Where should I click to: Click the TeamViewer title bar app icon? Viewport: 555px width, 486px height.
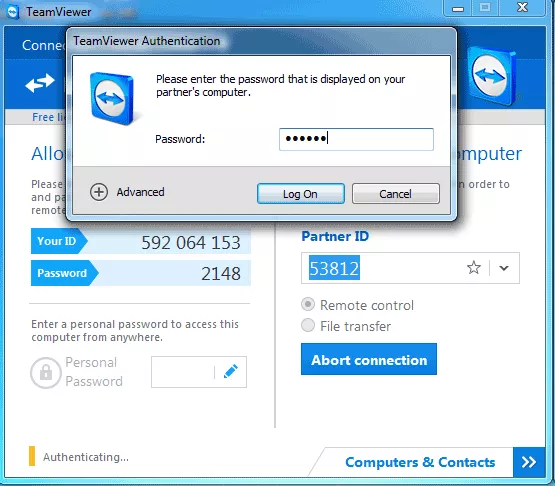click(13, 12)
